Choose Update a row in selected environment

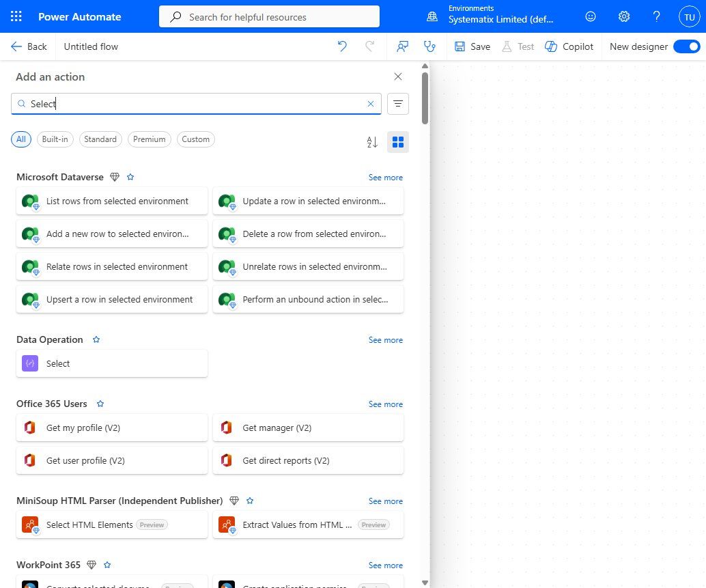pyautogui.click(x=309, y=201)
